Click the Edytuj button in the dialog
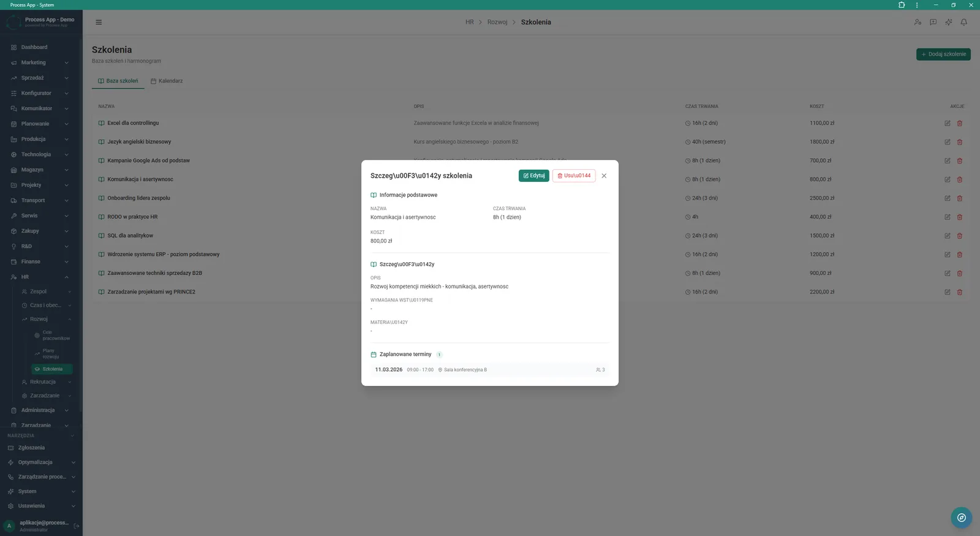Screen dimensions: 980x536 point(533,176)
